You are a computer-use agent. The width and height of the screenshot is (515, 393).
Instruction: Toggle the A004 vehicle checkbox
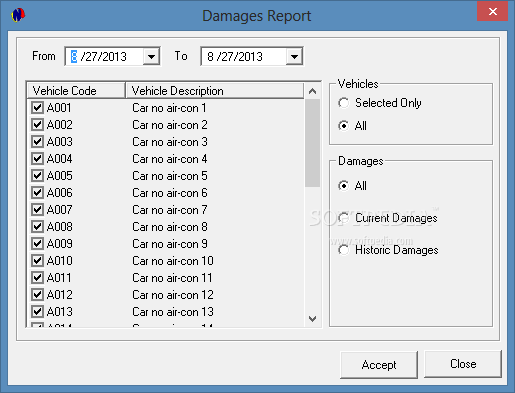[37, 159]
